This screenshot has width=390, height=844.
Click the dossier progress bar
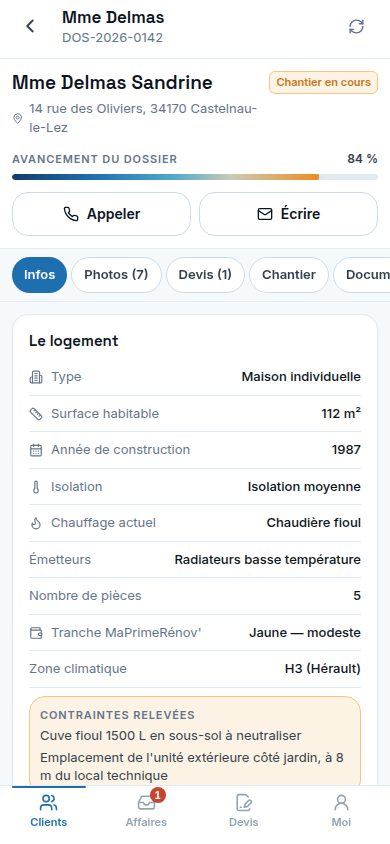tap(195, 177)
